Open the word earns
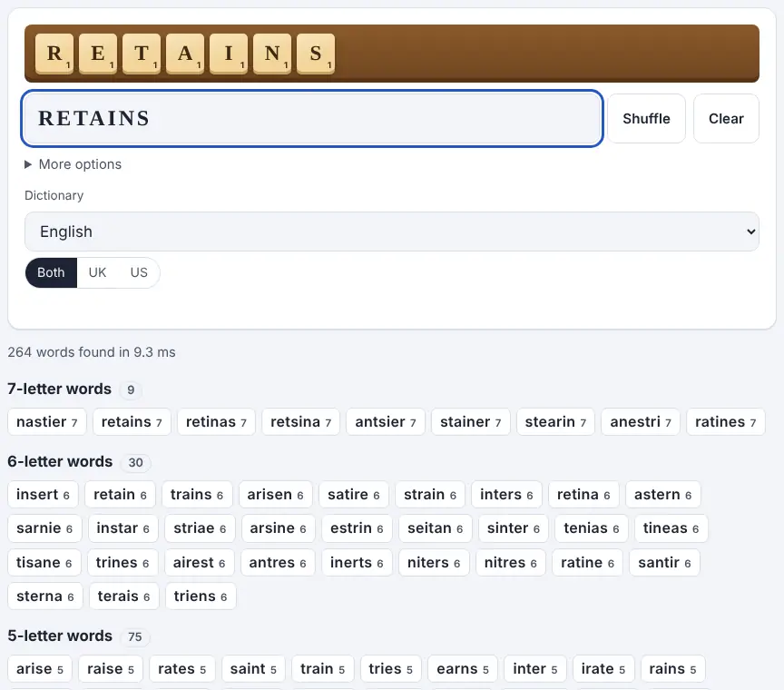 click(463, 669)
